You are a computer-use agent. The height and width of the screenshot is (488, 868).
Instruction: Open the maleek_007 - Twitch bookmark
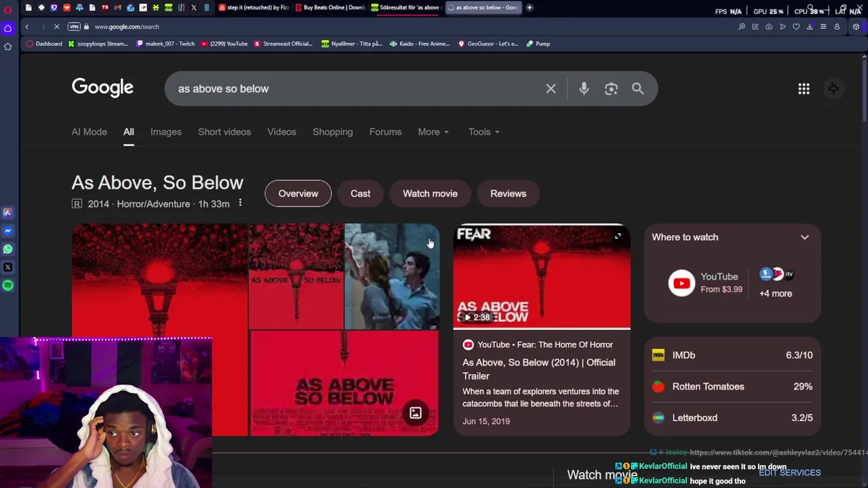click(x=165, y=43)
